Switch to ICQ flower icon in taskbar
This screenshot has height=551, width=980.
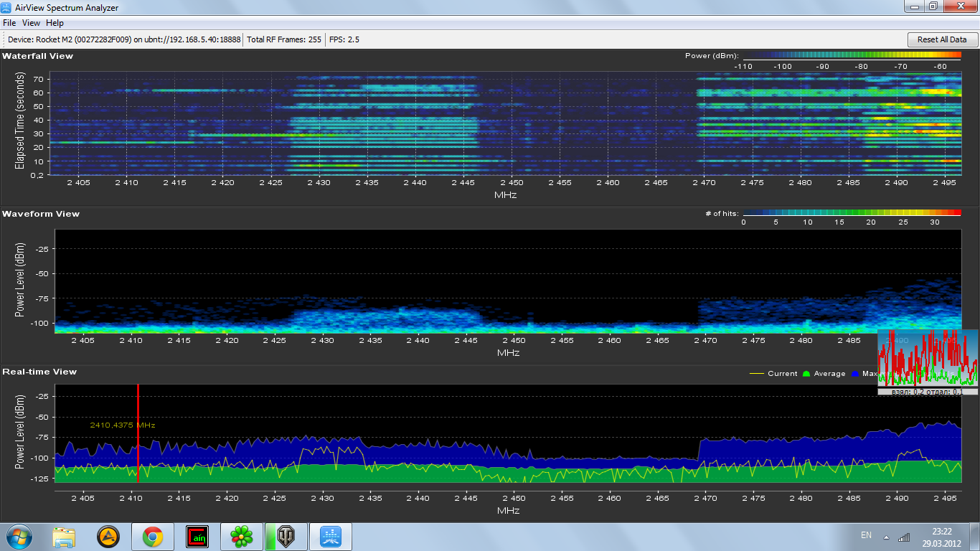pos(241,536)
